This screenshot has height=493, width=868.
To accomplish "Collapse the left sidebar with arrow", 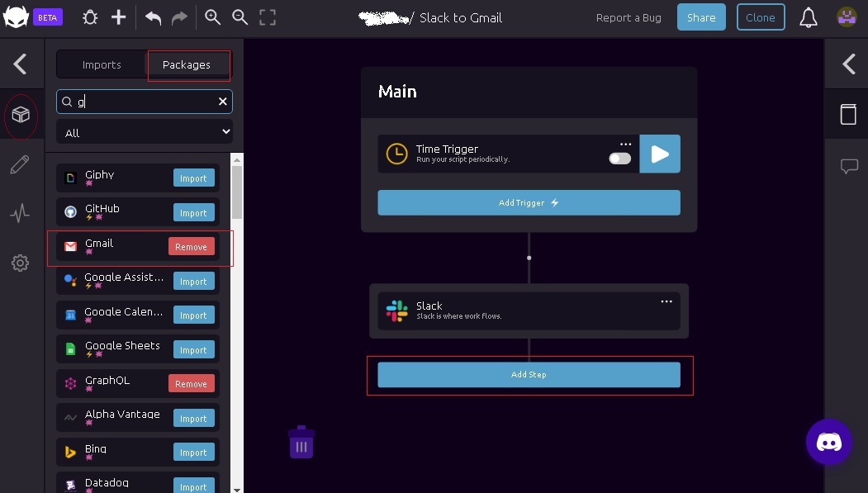I will pos(21,64).
